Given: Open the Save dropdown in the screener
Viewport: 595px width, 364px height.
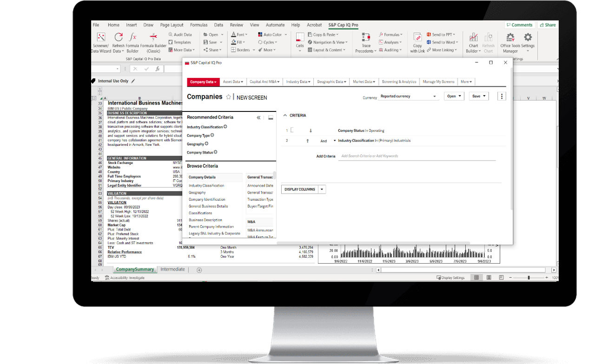Looking at the screenshot, I should (479, 96).
